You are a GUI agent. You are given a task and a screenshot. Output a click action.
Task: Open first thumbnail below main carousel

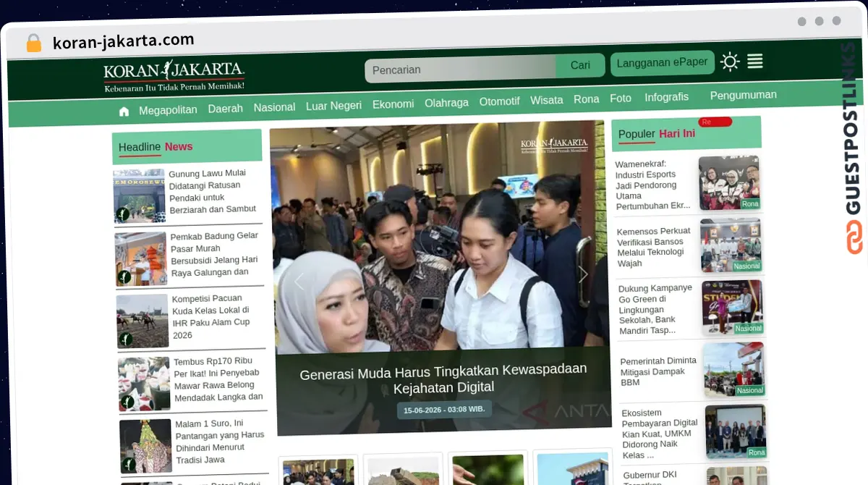click(318, 471)
